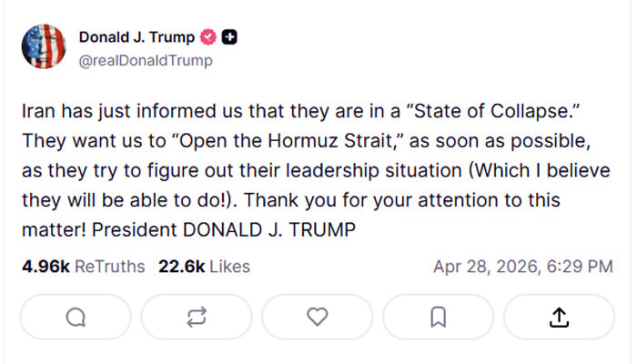Open the flag-patterned profile avatar

pyautogui.click(x=43, y=48)
